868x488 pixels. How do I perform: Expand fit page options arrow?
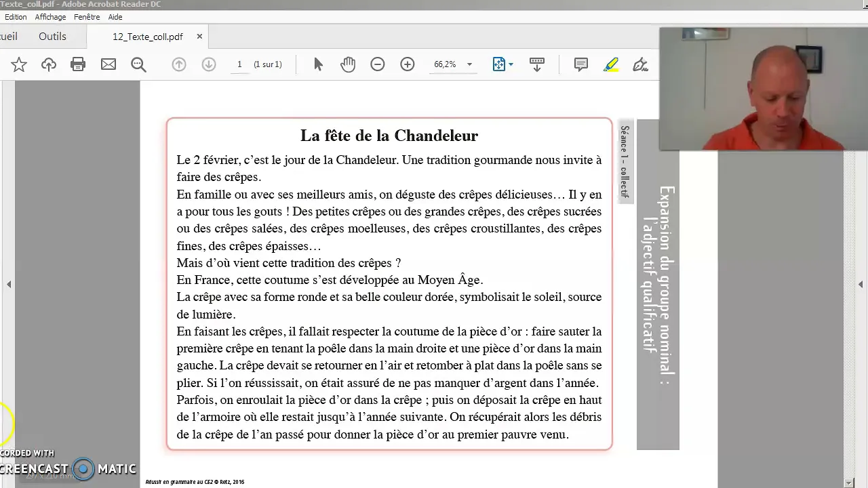[511, 64]
